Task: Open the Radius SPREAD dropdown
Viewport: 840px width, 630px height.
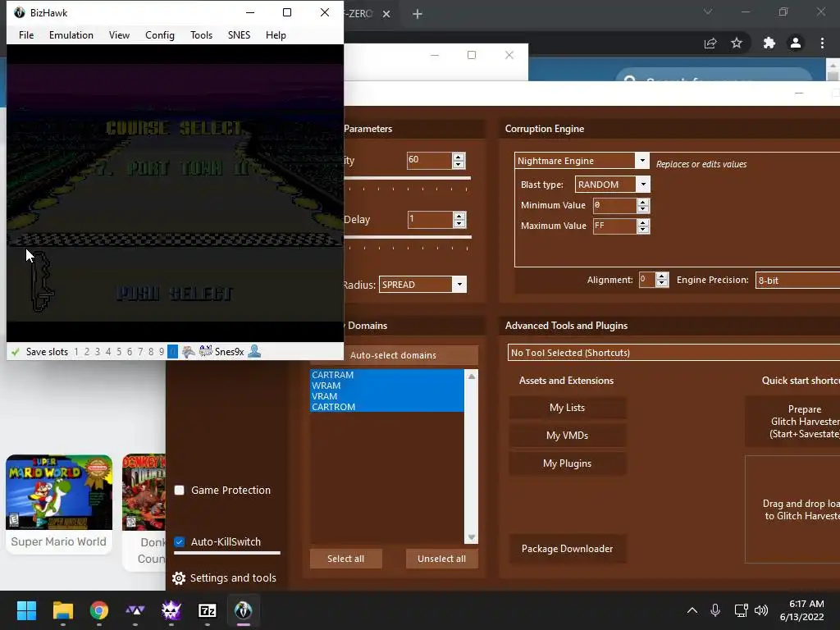Action: tap(459, 285)
